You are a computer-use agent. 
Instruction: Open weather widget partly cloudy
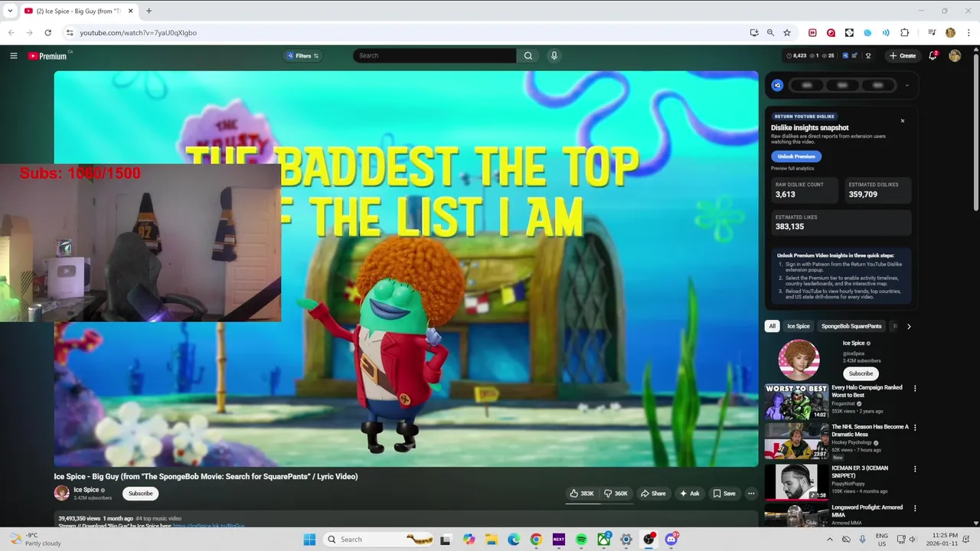pyautogui.click(x=34, y=540)
